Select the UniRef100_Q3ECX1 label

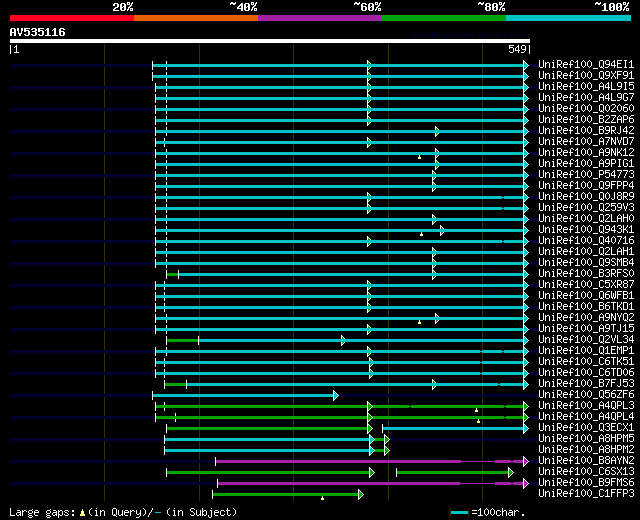tap(586, 428)
